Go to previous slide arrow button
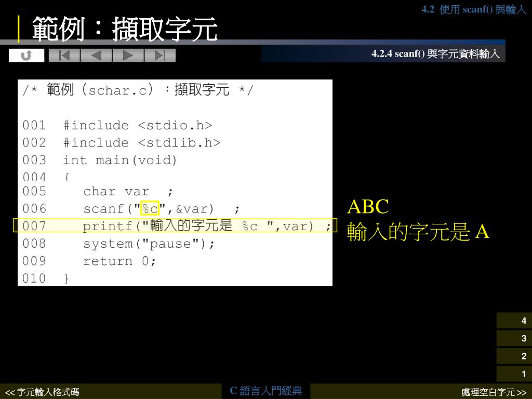The height and width of the screenshot is (399, 532). (96, 55)
